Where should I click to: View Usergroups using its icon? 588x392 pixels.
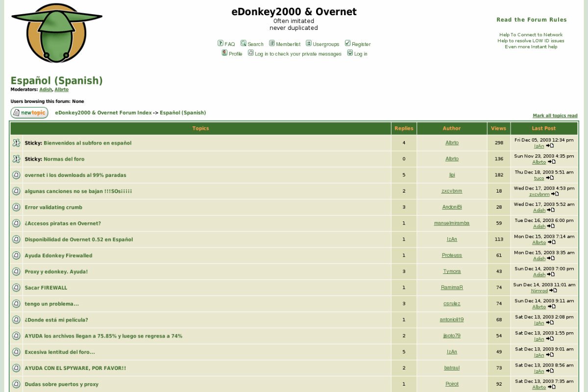point(308,44)
